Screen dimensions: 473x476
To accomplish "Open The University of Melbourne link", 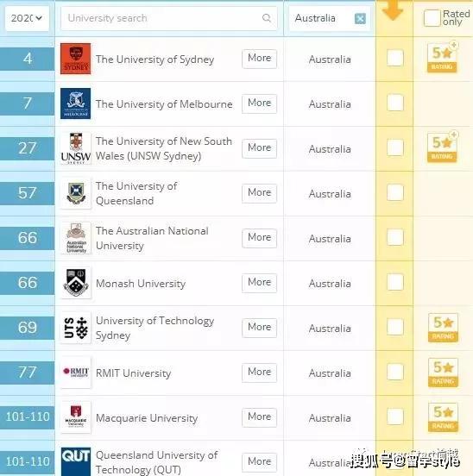I will pos(164,104).
